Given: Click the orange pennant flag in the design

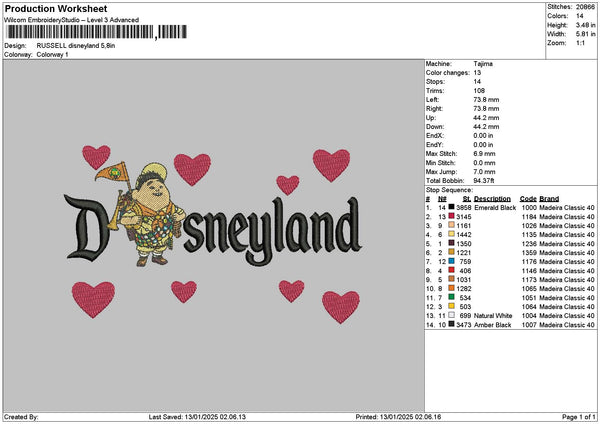Looking at the screenshot, I should point(111,172).
